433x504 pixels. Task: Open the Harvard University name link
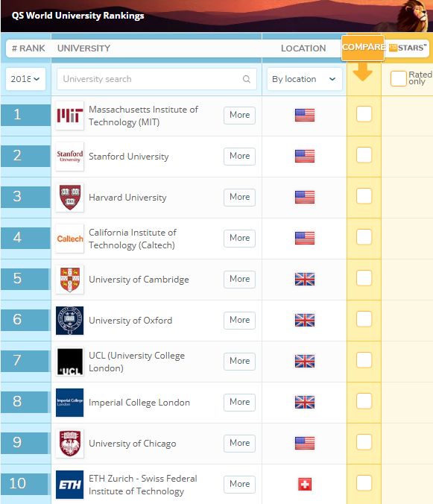(127, 198)
